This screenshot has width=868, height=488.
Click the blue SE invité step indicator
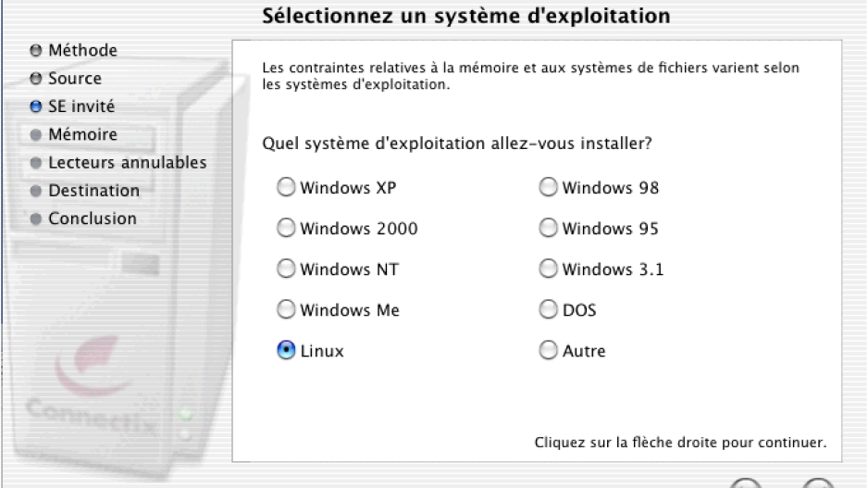click(36, 106)
